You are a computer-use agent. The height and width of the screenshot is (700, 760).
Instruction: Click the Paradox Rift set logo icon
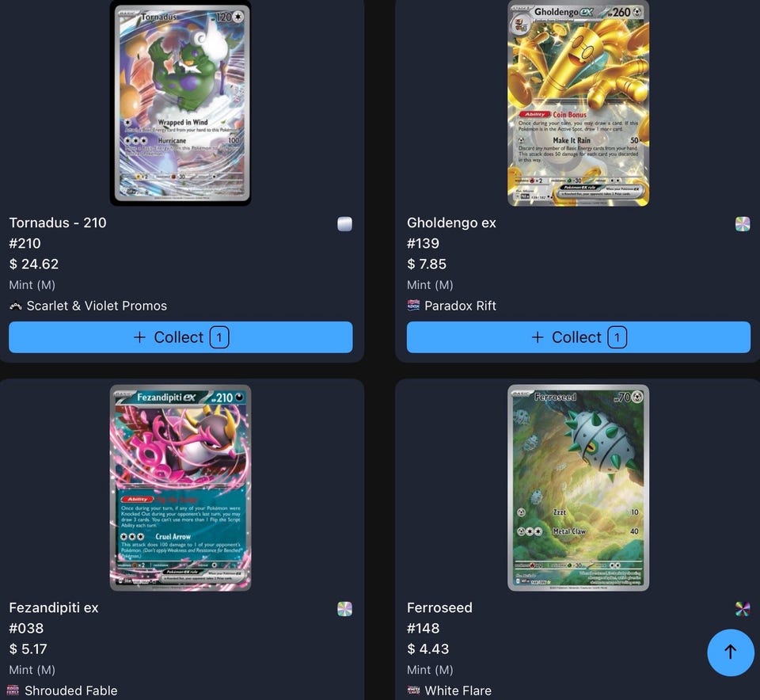(413, 306)
